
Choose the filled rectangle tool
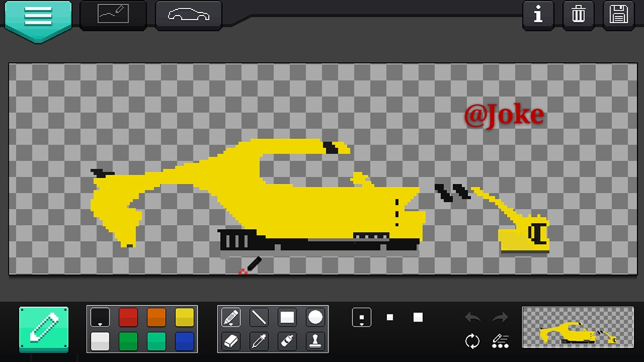point(287,318)
